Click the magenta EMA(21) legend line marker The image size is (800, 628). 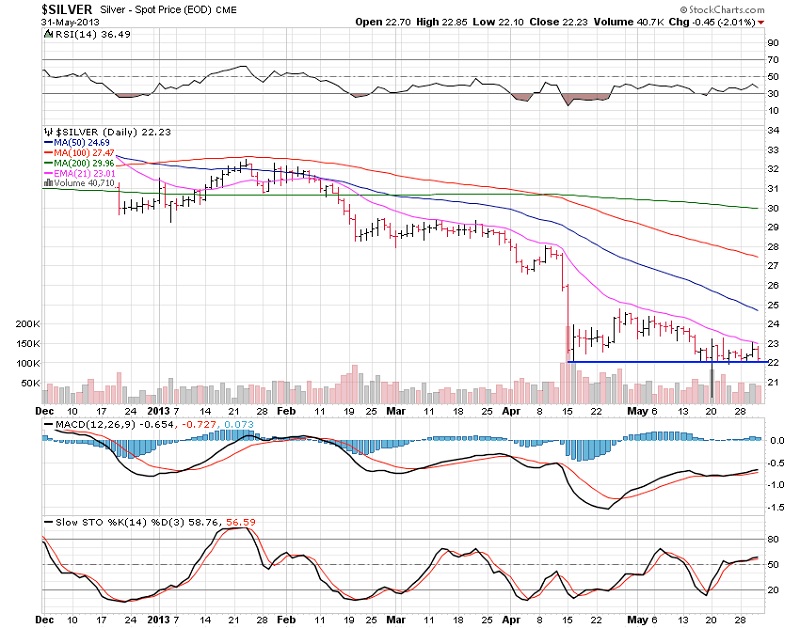click(49, 173)
